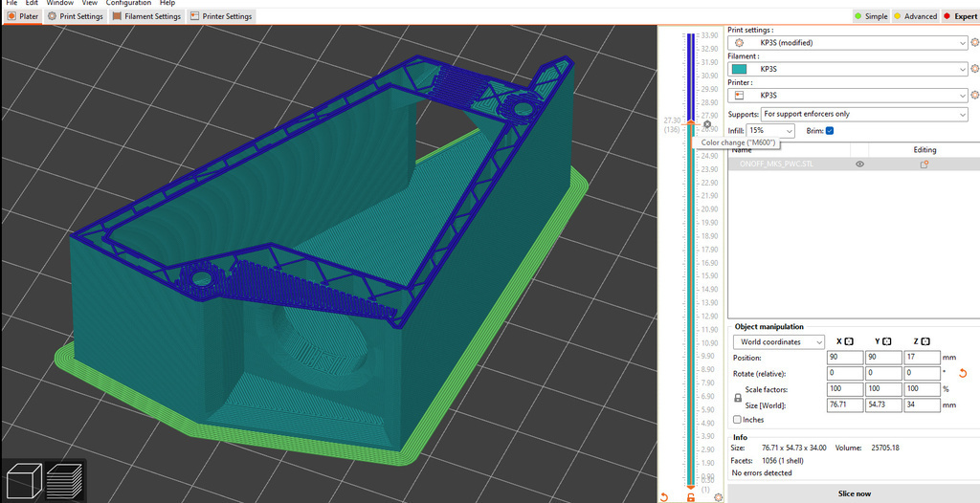The height and width of the screenshot is (503, 980).
Task: Click the gear icon beside Printer preset
Action: 975,95
